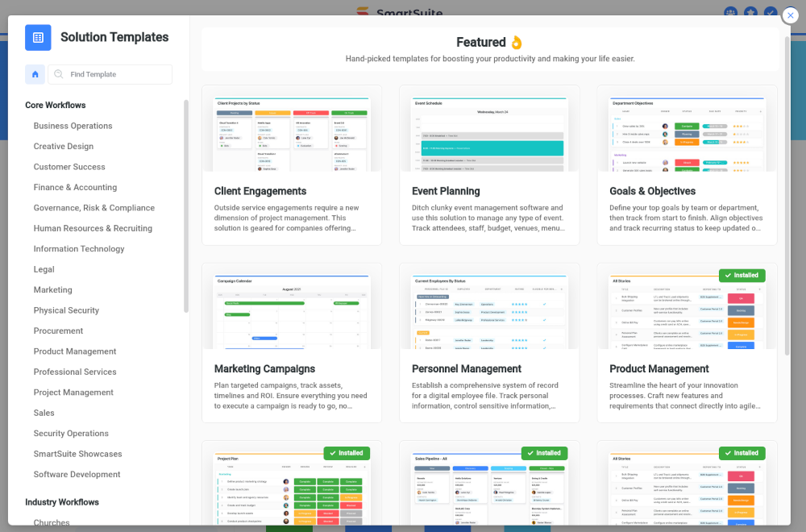Click the Client Engagements card title
The height and width of the screenshot is (532, 806).
coord(260,191)
